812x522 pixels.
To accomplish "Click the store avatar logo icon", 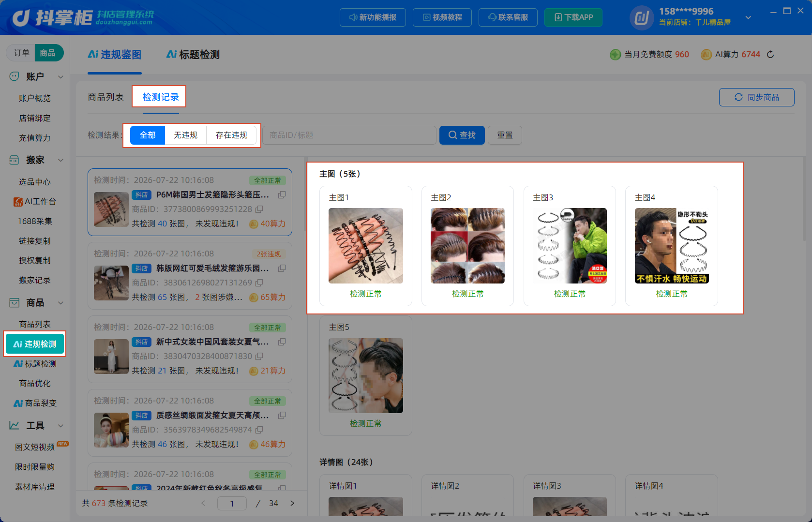I will (x=642, y=18).
